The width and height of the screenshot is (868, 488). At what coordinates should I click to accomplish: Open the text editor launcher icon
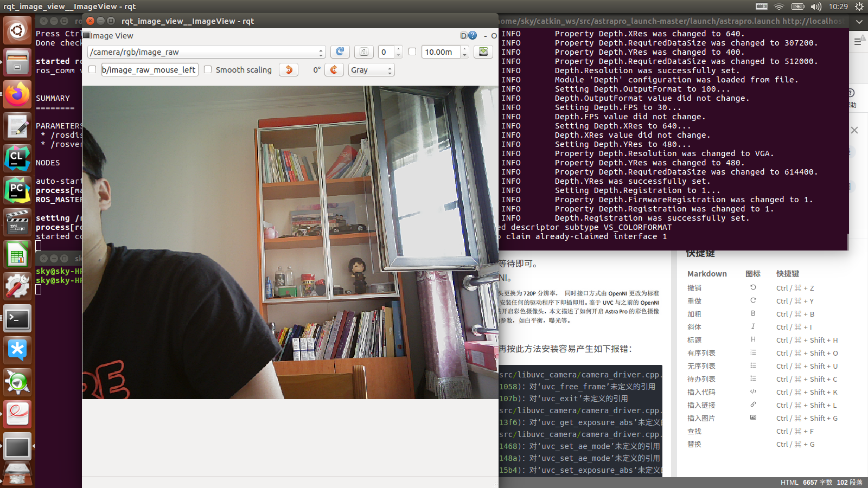coord(17,126)
